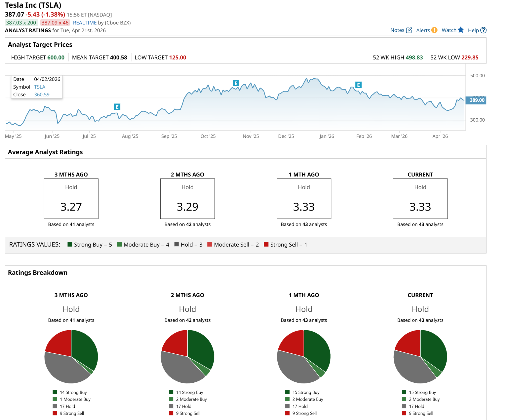This screenshot has width=510, height=420.
Task: Click the earnings marker near Aug '25
Action: (x=117, y=107)
